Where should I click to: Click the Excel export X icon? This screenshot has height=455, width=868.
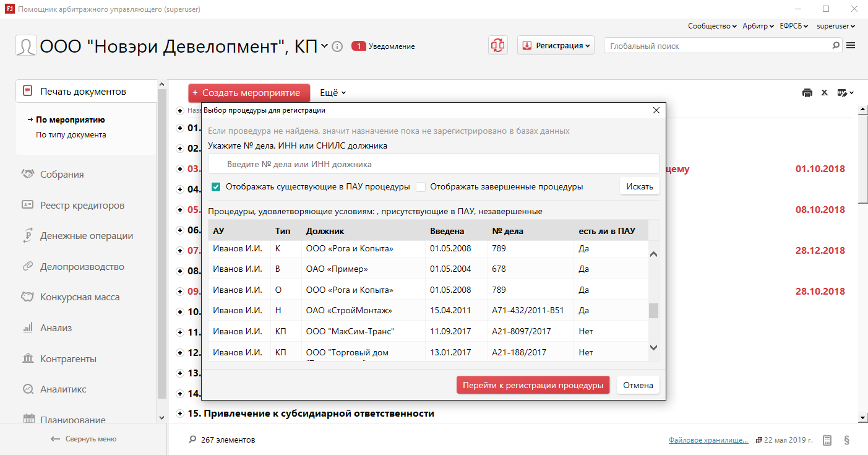pyautogui.click(x=824, y=93)
